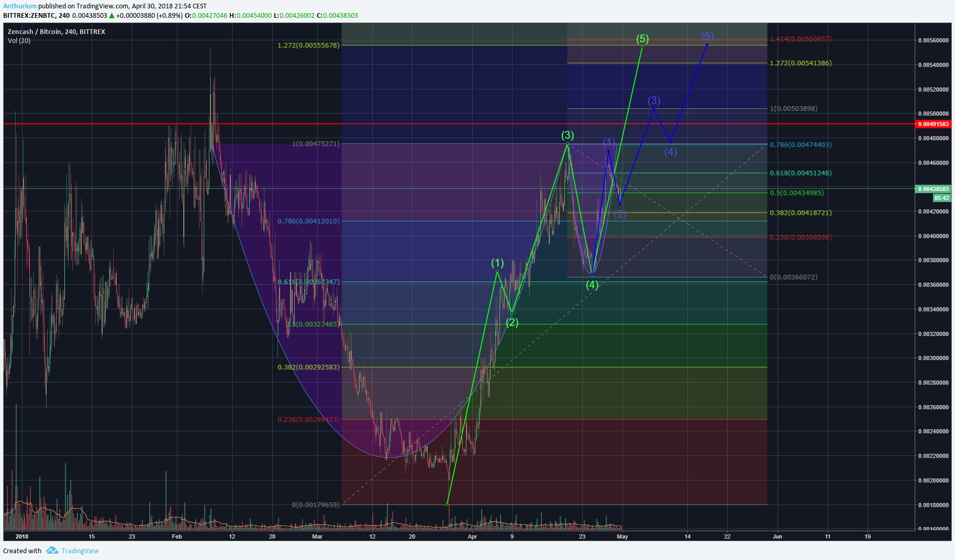Click the TradingView cloud logo icon
The height and width of the screenshot is (560, 955).
(52, 550)
